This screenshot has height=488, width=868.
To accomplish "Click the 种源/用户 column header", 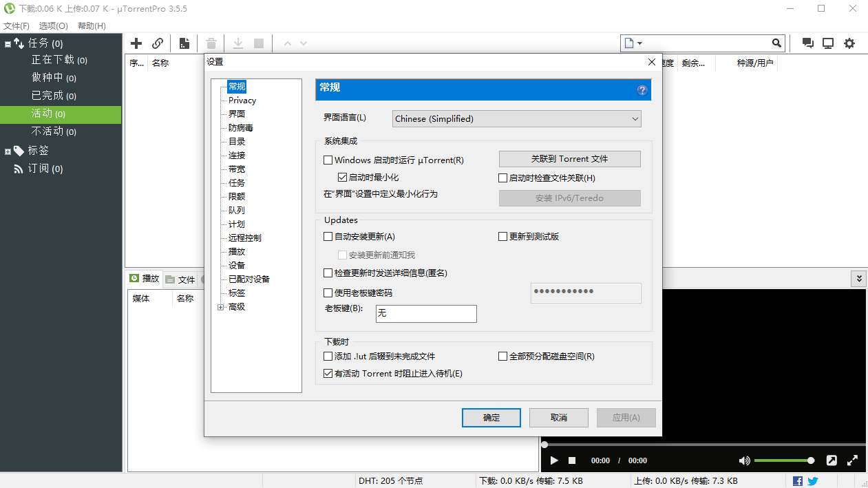I will [755, 63].
